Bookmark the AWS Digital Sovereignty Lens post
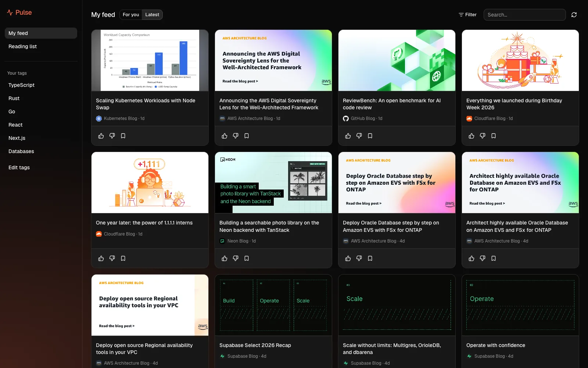 pyautogui.click(x=247, y=136)
